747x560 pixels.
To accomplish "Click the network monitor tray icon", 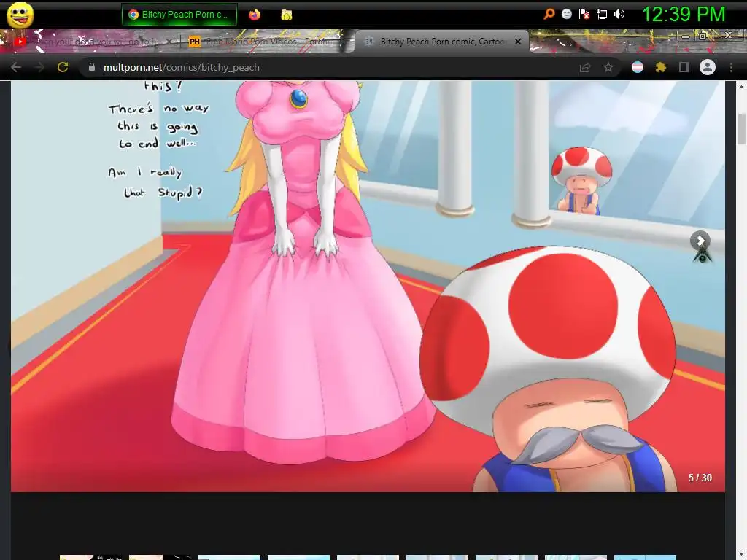I will (602, 14).
